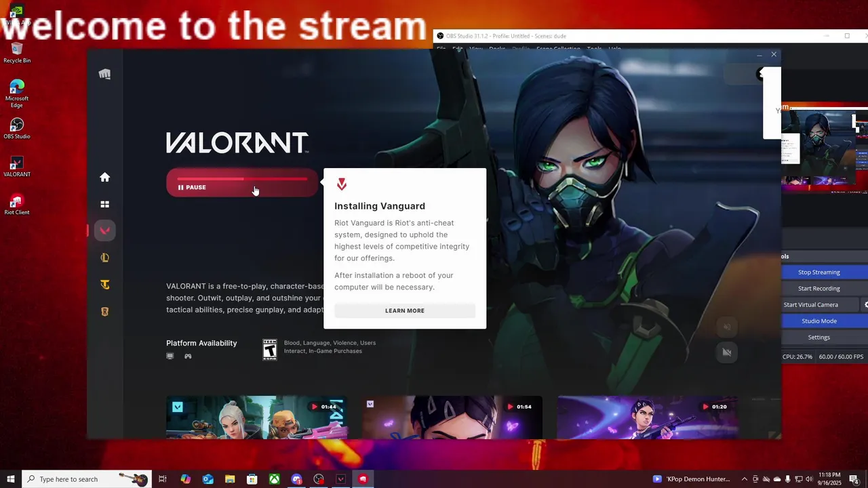868x488 pixels.
Task: Click the VALORANT desktop shortcut
Action: (17, 167)
